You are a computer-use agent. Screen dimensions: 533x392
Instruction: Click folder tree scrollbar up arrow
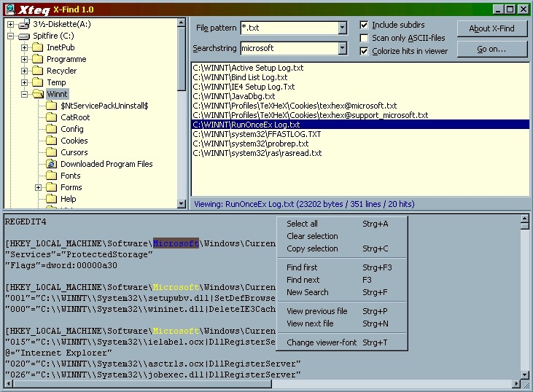point(181,23)
